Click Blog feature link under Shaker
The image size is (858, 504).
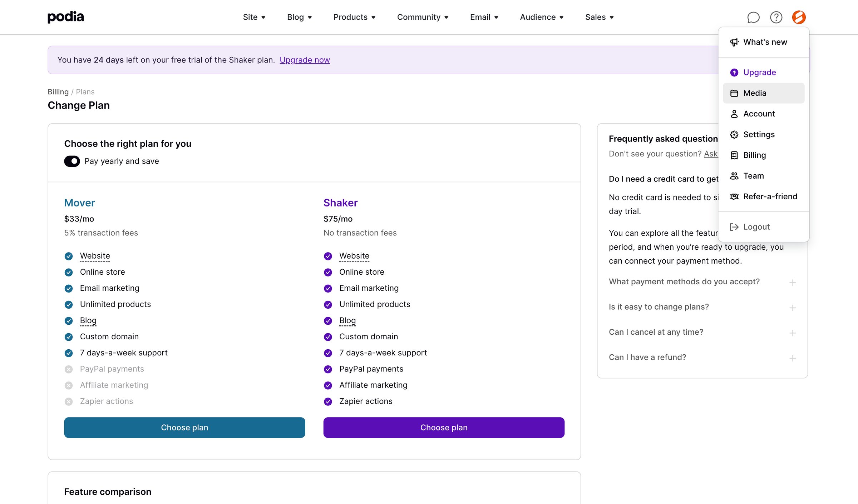coord(347,321)
